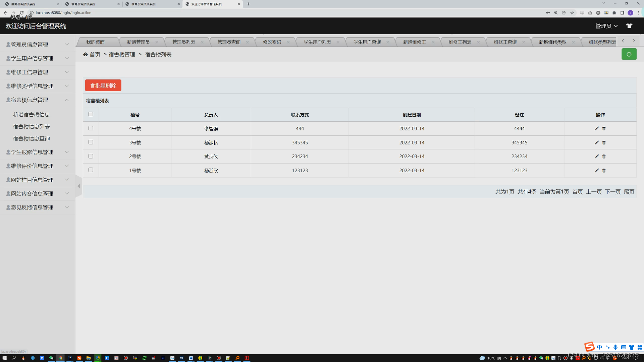Image resolution: width=644 pixels, height=362 pixels.
Task: Click the 下一页 pagination link
Action: [612, 192]
